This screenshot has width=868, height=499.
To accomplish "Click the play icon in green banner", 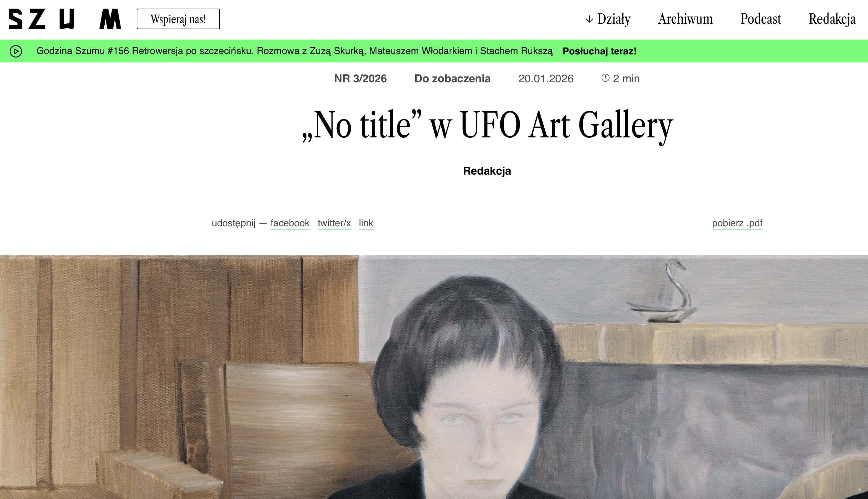I will tap(16, 51).
